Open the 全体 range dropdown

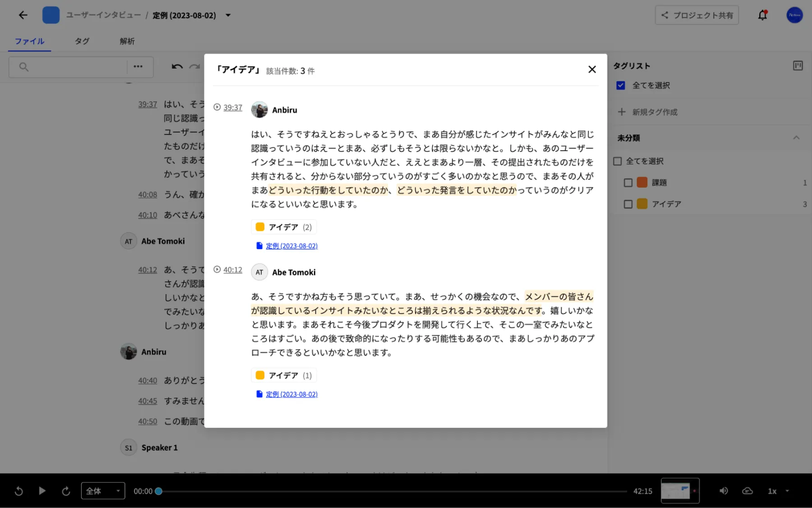[x=103, y=491]
